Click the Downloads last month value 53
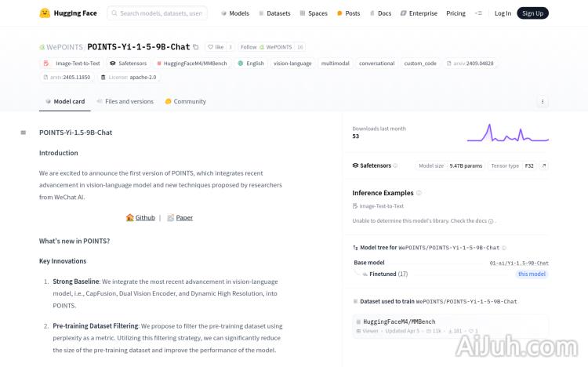Screen dimensions: 588x367 coord(355,136)
